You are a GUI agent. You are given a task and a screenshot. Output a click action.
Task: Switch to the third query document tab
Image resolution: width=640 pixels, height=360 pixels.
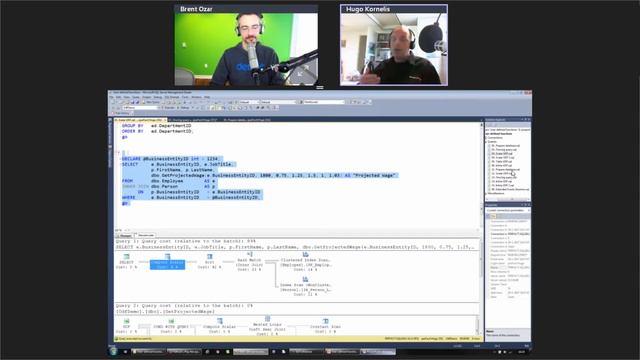click(x=247, y=120)
